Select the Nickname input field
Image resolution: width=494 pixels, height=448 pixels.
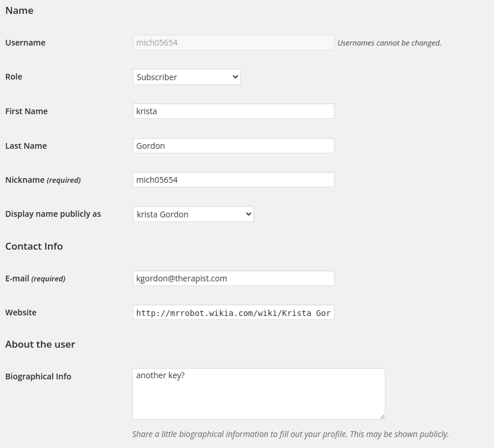[234, 180]
